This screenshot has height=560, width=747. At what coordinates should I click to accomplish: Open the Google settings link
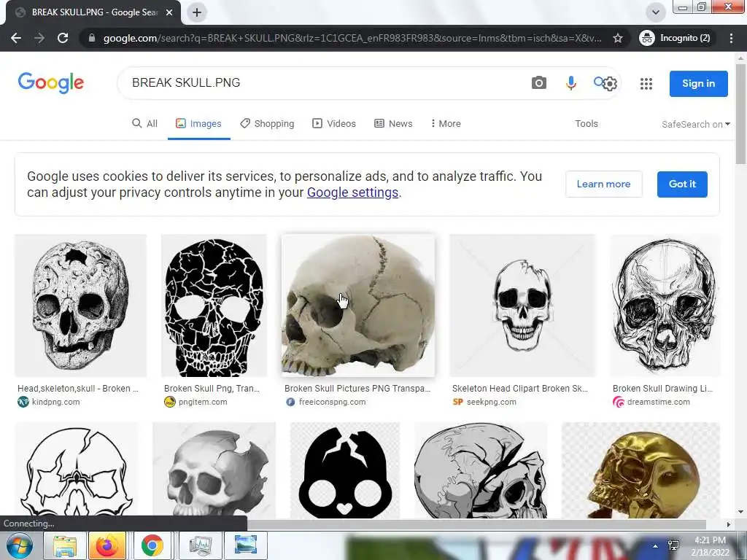pyautogui.click(x=352, y=192)
